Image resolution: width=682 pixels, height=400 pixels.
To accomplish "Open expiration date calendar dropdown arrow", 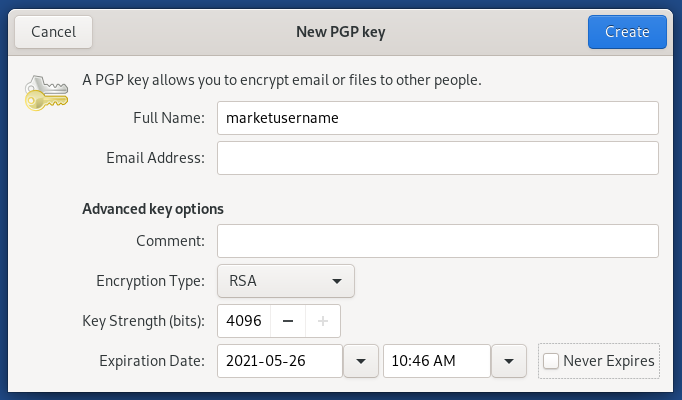I will 361,361.
